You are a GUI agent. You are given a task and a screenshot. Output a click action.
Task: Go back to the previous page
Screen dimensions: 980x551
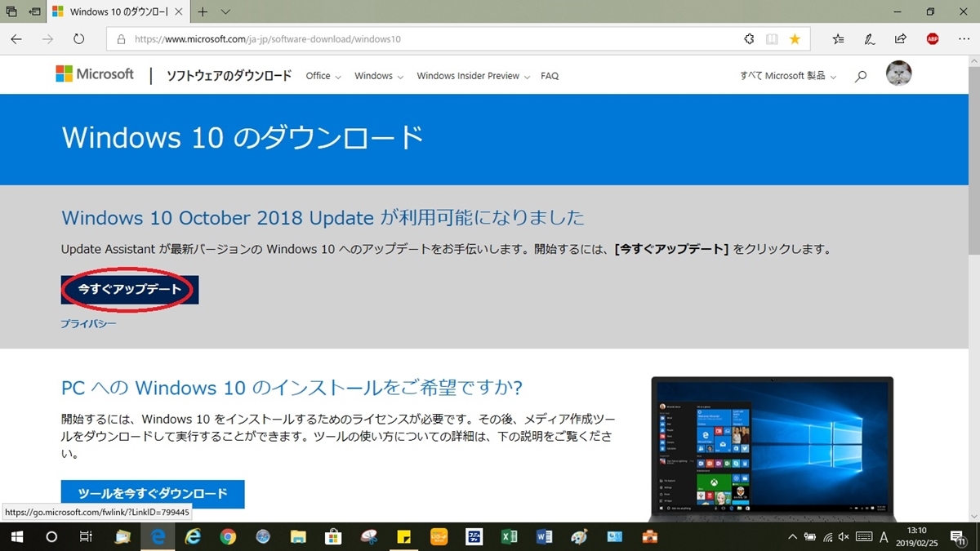(16, 38)
